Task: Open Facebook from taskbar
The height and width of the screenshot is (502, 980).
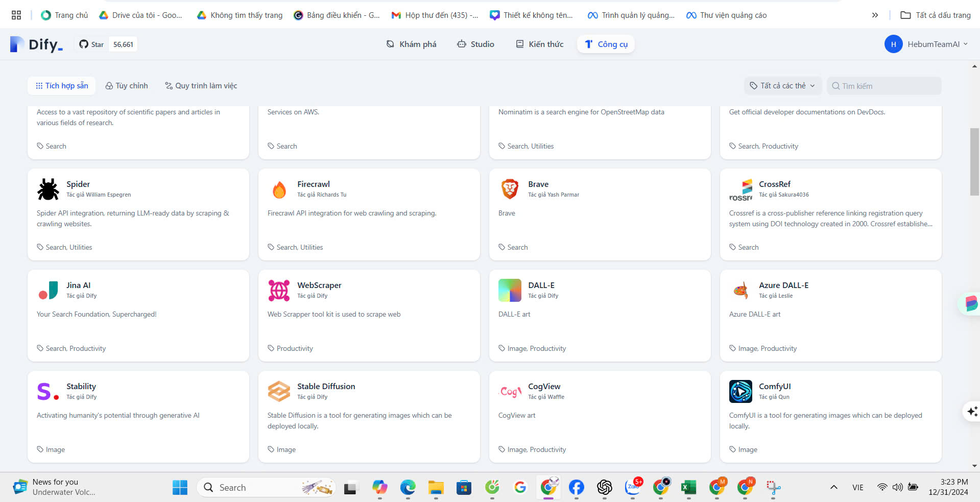Action: pos(576,488)
